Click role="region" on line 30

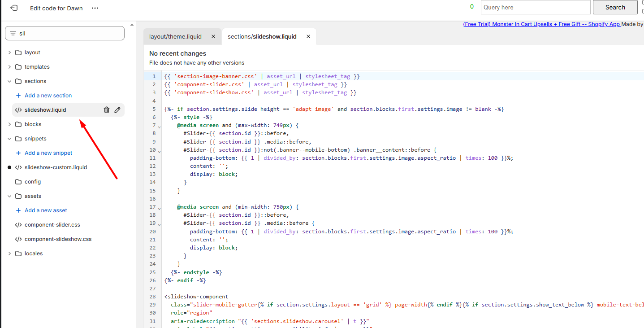pos(191,313)
